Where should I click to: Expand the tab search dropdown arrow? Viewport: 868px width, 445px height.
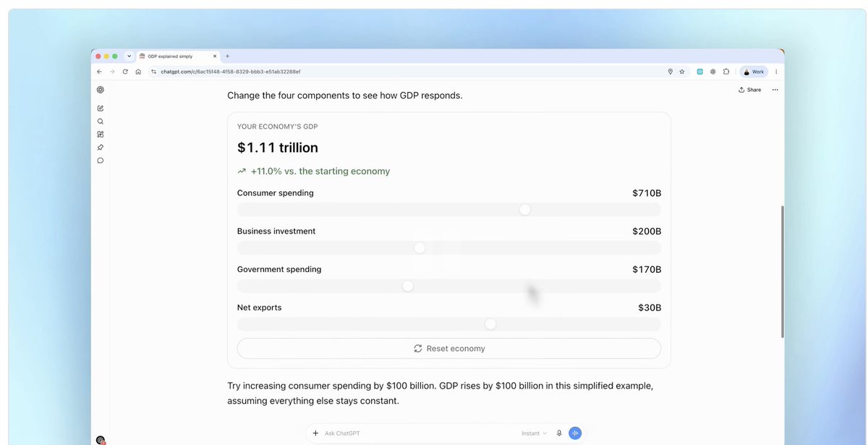tap(129, 56)
